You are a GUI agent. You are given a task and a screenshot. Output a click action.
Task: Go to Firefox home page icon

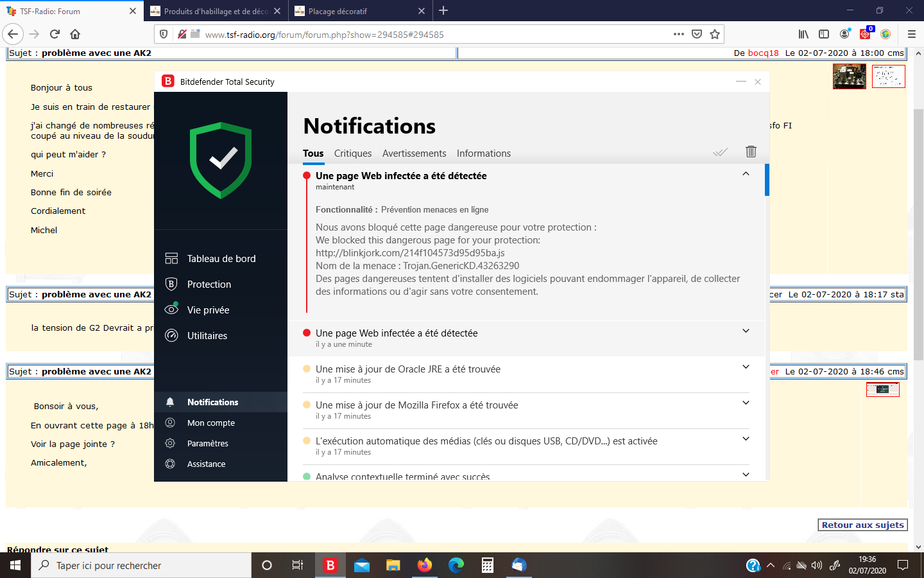[75, 34]
